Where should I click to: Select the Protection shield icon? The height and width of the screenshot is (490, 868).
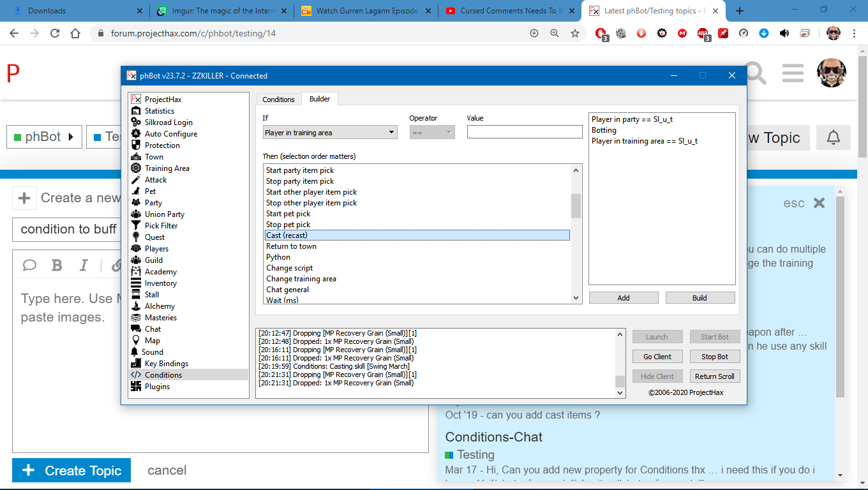click(135, 145)
